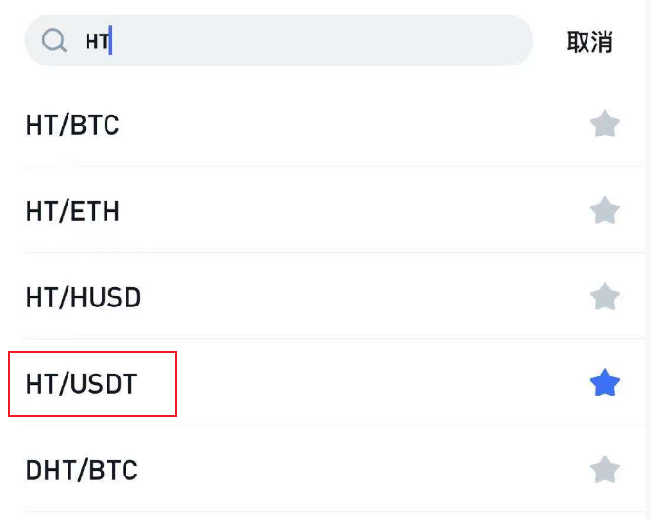Select the HT/HUSD search result
The height and width of the screenshot is (520, 651).
pos(83,298)
